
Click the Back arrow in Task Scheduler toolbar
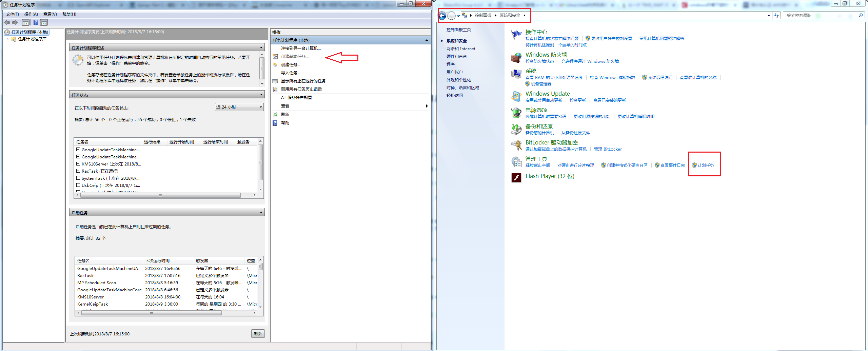click(x=7, y=22)
